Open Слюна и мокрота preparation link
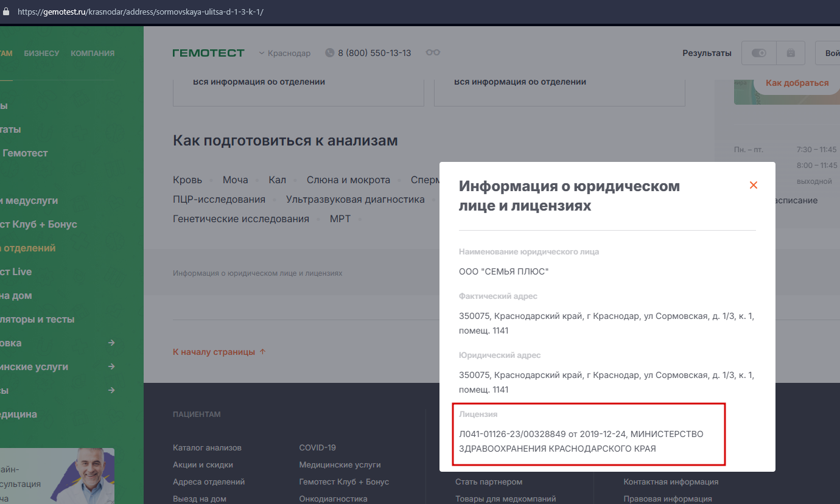This screenshot has height=504, width=840. [348, 180]
